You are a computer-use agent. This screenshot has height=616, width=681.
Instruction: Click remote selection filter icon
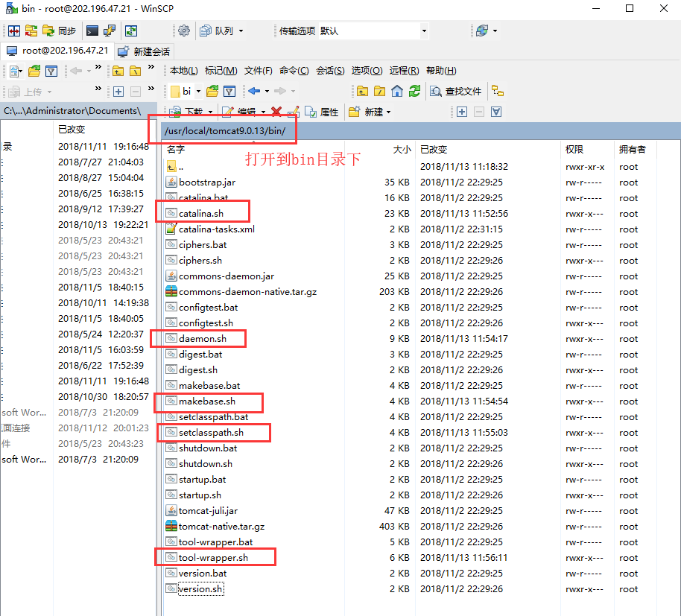496,112
